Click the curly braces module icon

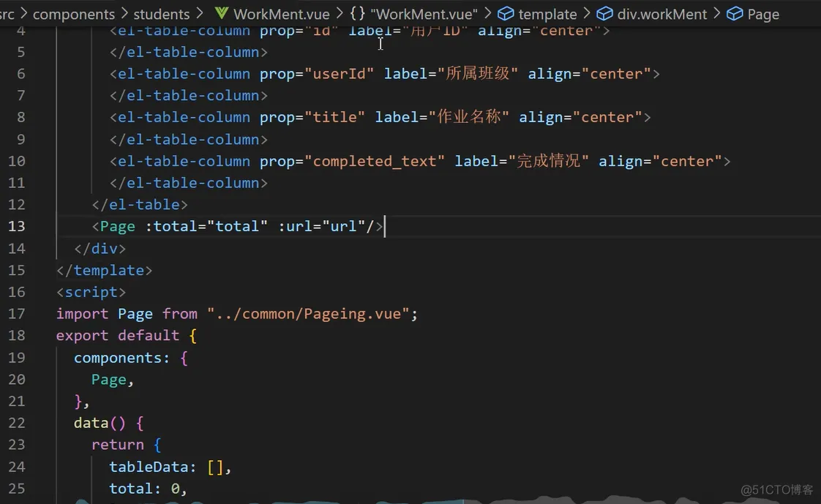(x=358, y=14)
